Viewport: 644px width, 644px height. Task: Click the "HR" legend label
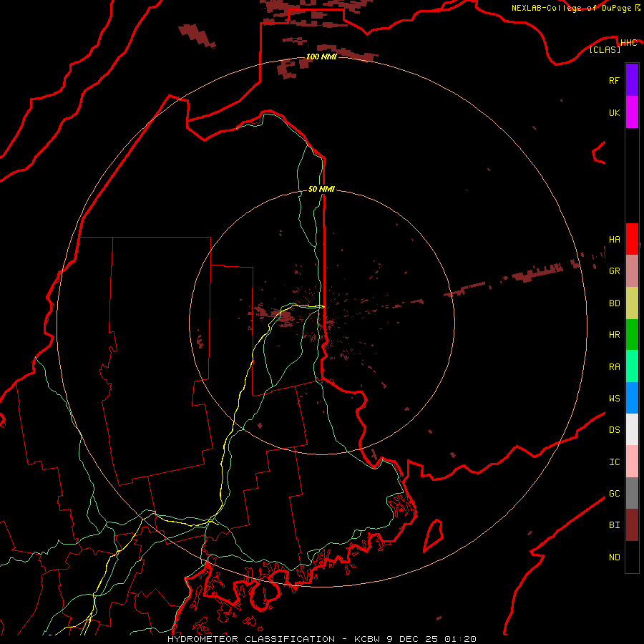click(614, 335)
